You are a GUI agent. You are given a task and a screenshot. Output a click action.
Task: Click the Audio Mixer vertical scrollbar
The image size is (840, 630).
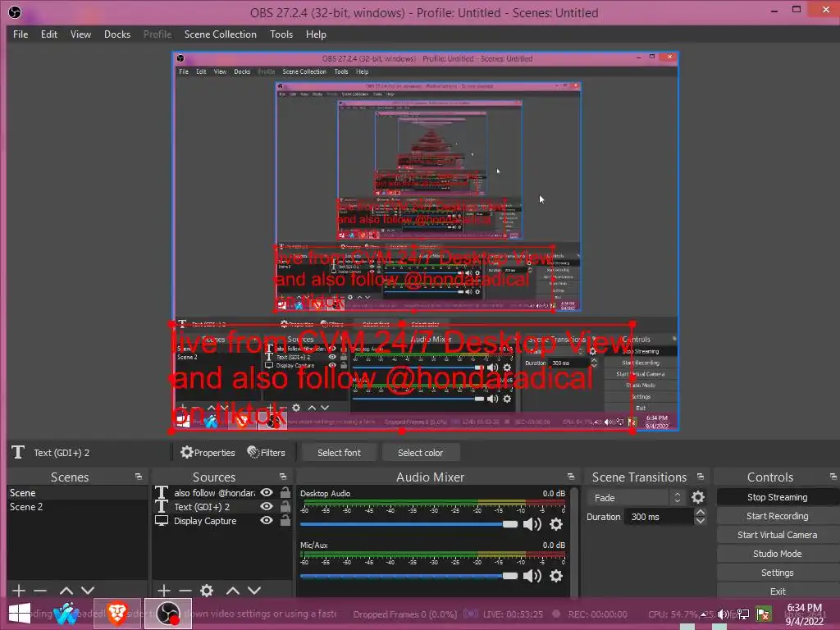(574, 541)
